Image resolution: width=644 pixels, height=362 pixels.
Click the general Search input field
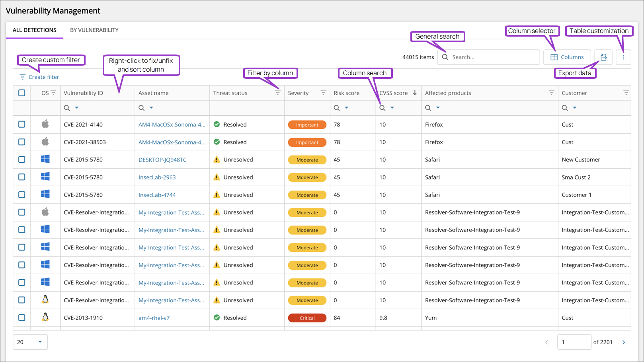pyautogui.click(x=494, y=57)
